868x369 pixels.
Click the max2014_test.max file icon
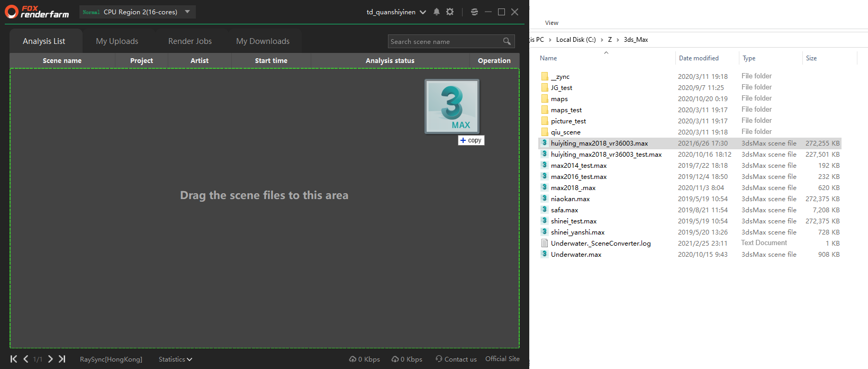pos(544,165)
